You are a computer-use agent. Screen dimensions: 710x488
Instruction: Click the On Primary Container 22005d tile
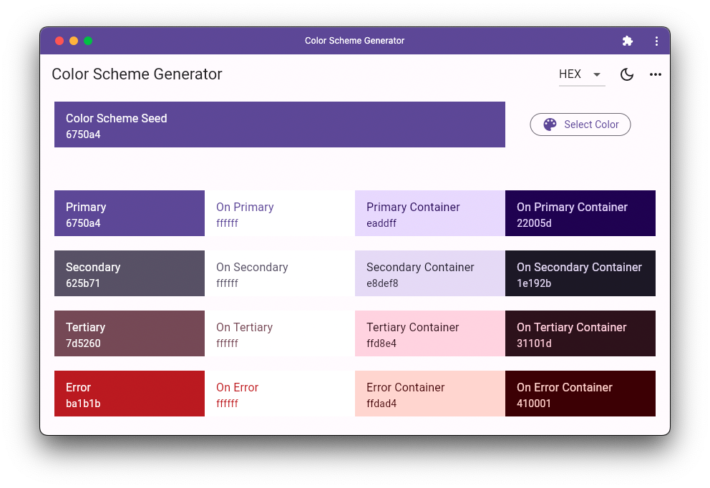pos(580,213)
